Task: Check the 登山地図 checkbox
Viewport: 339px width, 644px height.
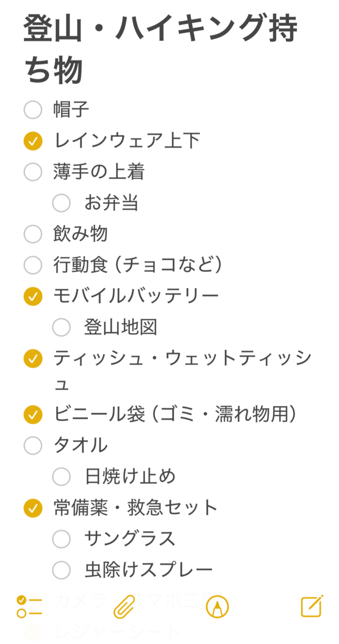Action: (x=62, y=327)
